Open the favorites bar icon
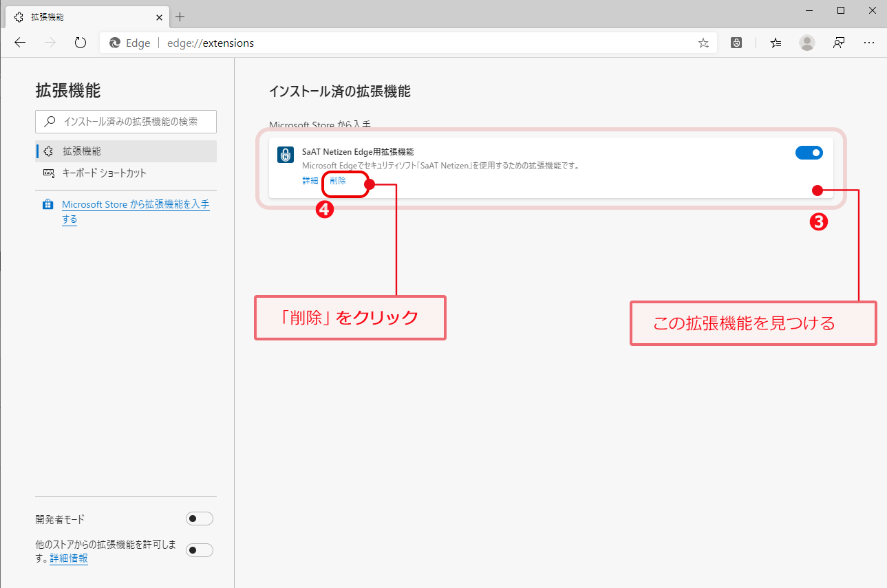Screen dimensions: 887x588 (x=776, y=43)
